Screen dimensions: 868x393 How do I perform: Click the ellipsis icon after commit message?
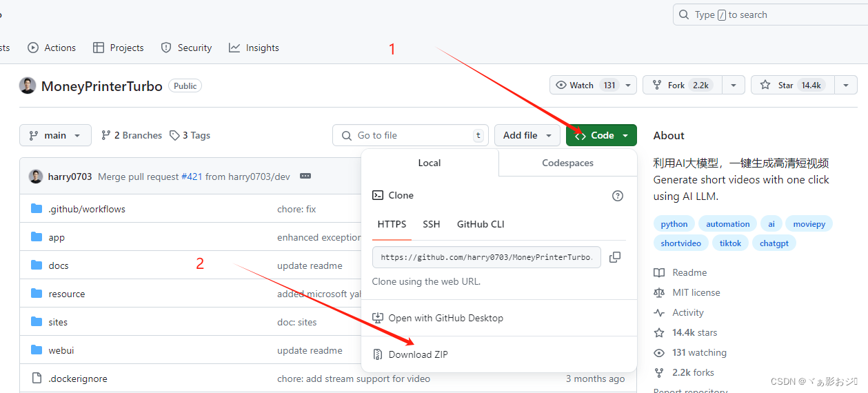point(305,177)
